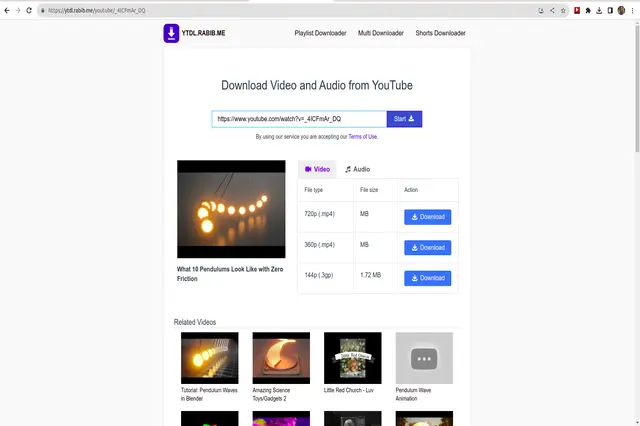Open Pendulum Wave Animation placeholder thumbnail

(x=424, y=358)
